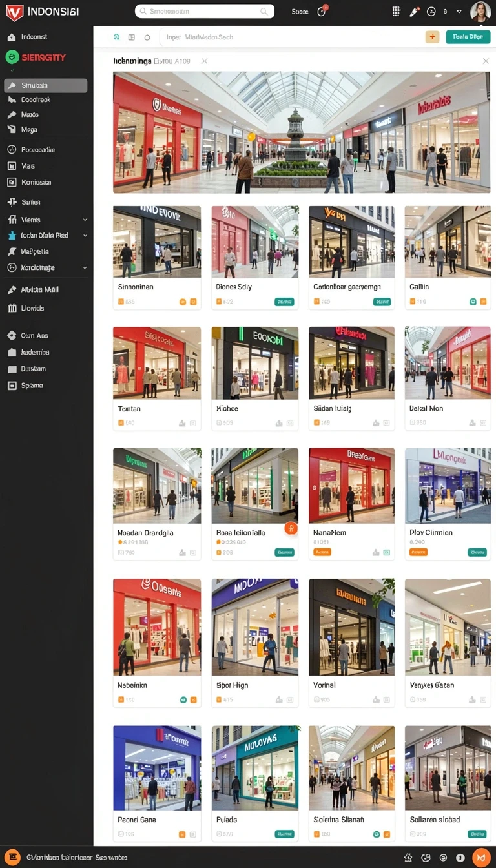Click teal button on Diones Sdly card
496x868 pixels.
click(x=284, y=302)
